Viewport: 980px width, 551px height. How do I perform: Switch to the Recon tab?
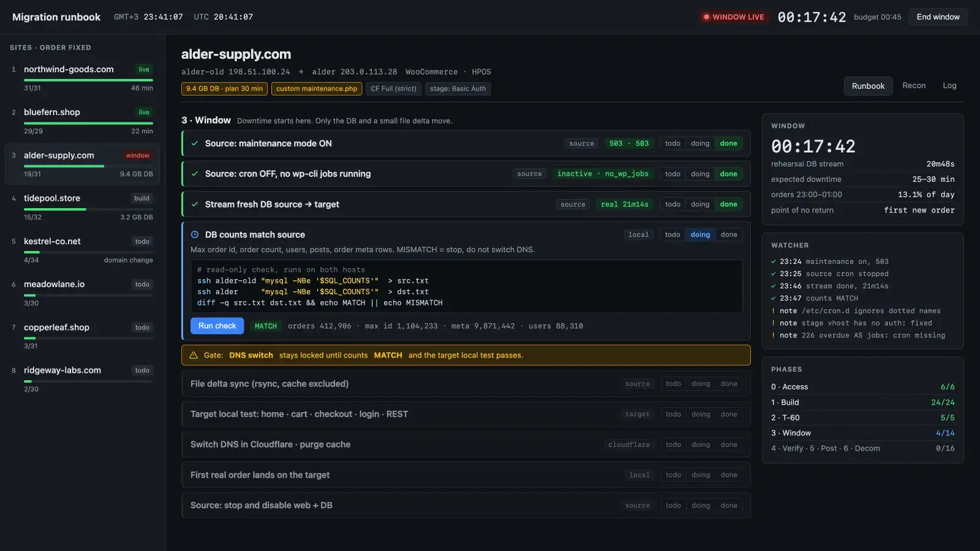pyautogui.click(x=914, y=86)
